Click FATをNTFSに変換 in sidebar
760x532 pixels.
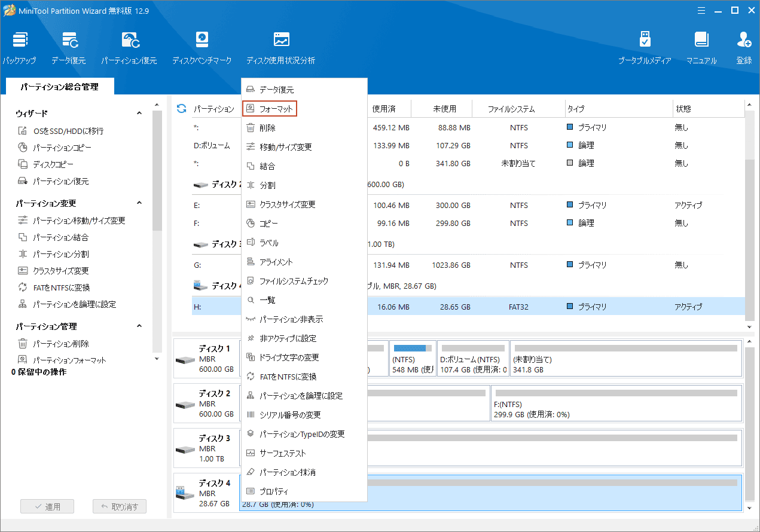tap(54, 288)
